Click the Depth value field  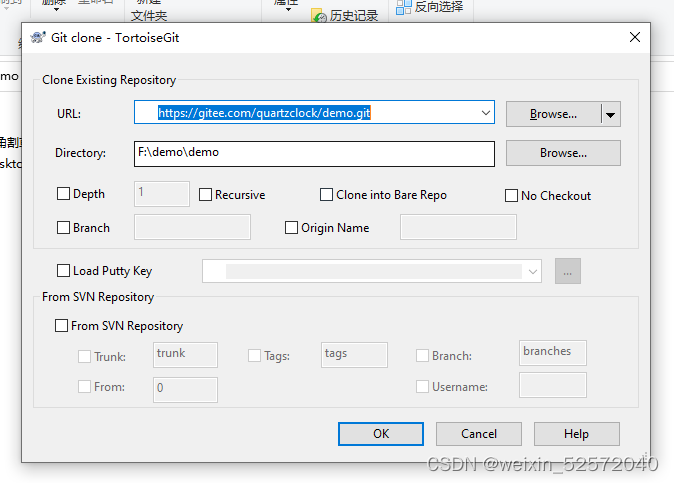tap(162, 194)
